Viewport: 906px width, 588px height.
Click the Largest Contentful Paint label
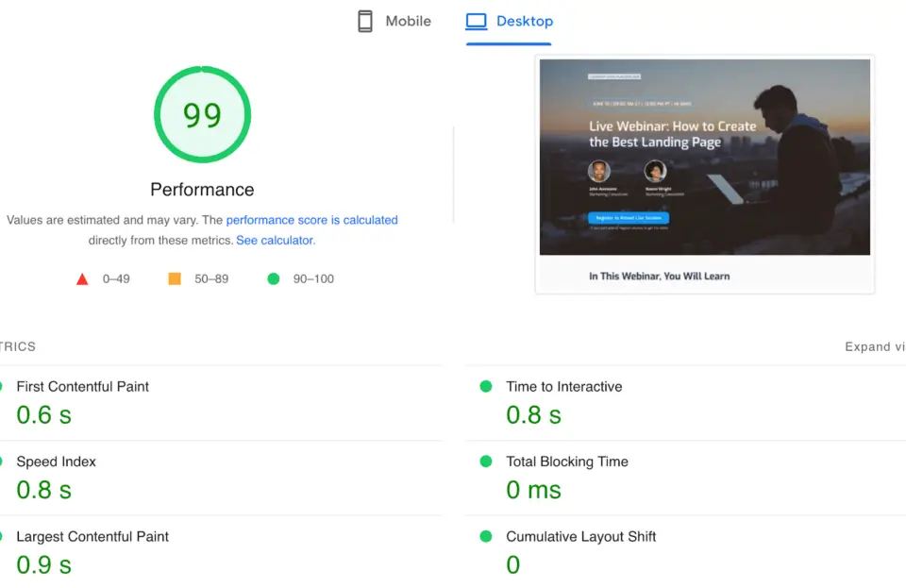(x=92, y=537)
